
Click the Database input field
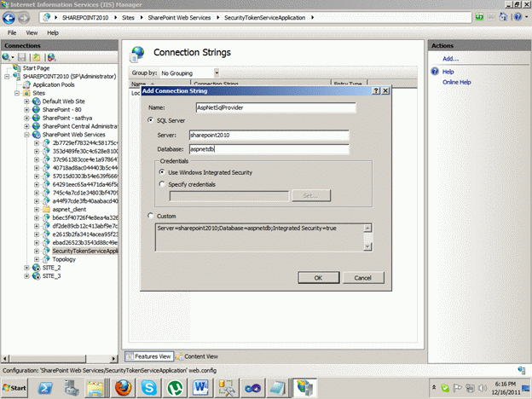(269, 149)
